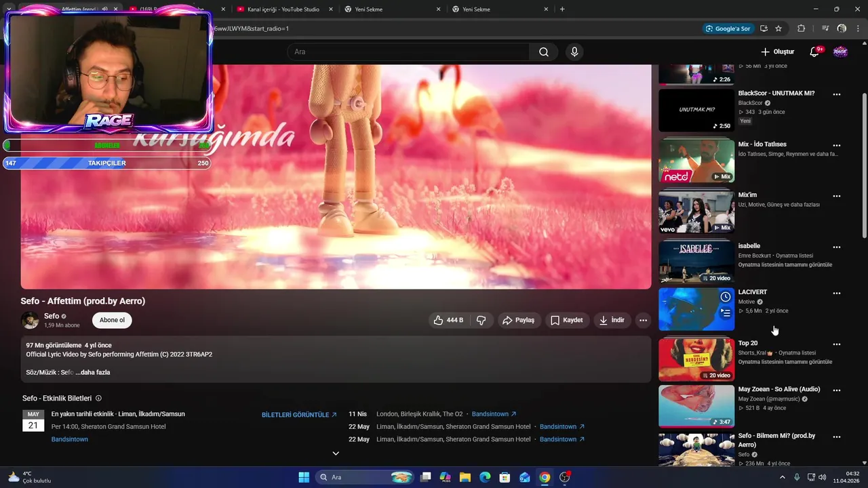Open the YouTube notifications bell
This screenshot has height=488, width=868.
tap(814, 52)
